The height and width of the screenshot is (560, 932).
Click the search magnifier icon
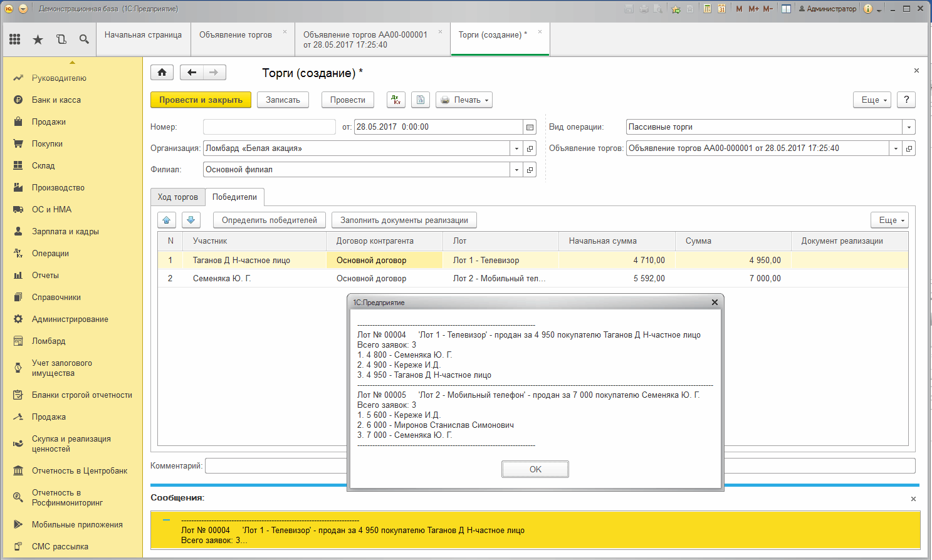84,39
